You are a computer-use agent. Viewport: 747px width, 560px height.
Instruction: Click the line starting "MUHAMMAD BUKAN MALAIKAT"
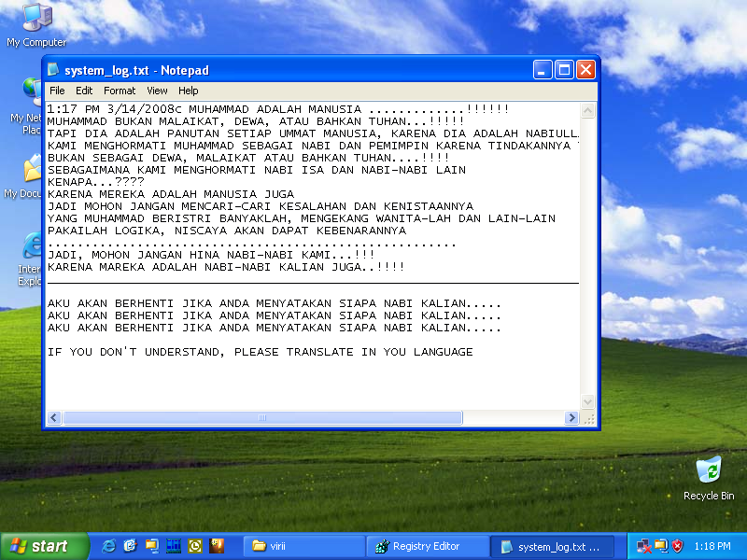pyautogui.click(x=256, y=121)
